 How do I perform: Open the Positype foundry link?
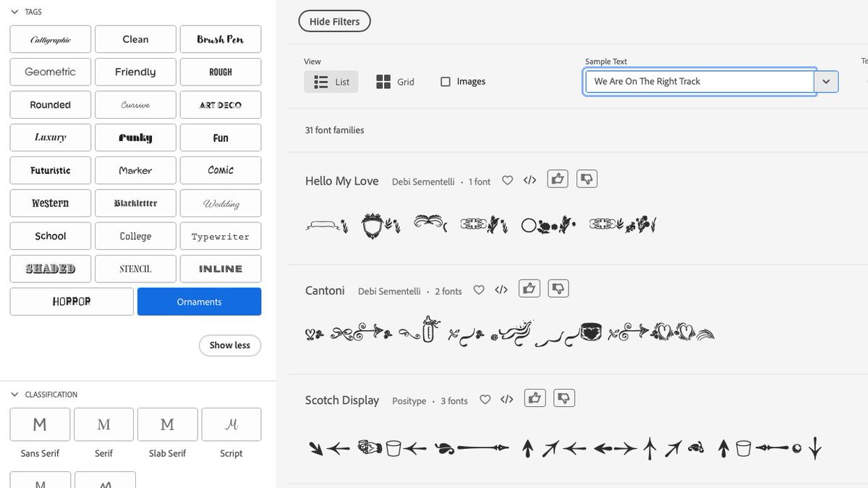(409, 401)
